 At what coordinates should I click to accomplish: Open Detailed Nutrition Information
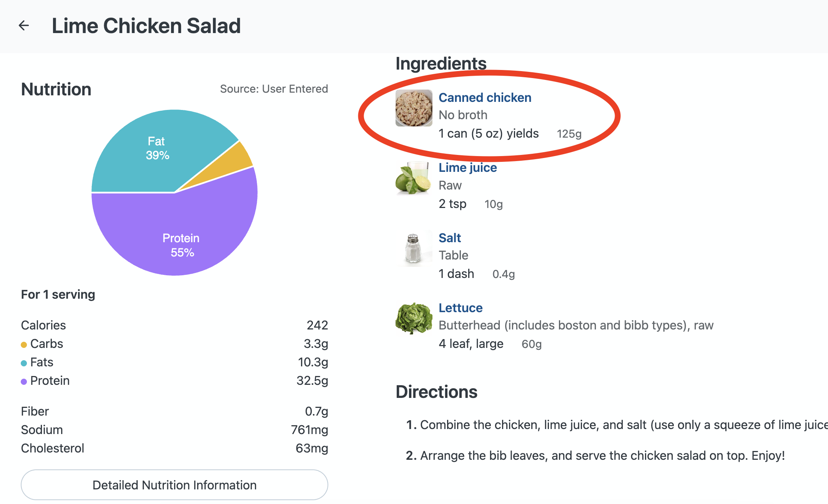(x=174, y=485)
